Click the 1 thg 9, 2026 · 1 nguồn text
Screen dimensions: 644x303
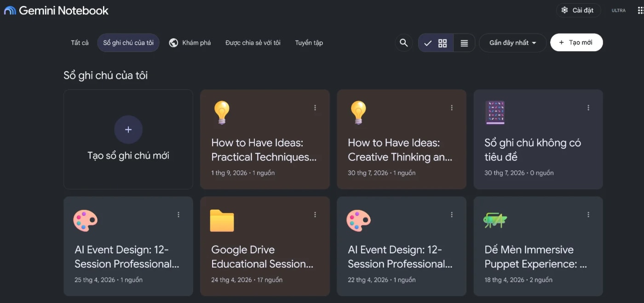pos(243,173)
